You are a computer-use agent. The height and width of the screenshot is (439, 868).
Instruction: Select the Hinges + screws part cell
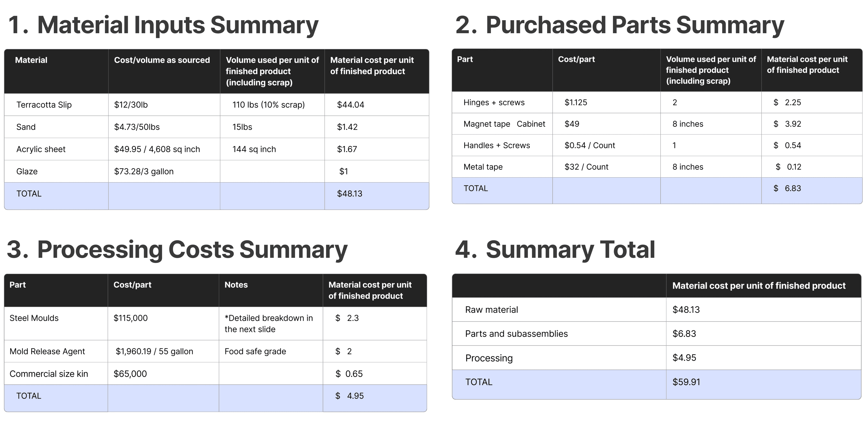[x=494, y=102]
